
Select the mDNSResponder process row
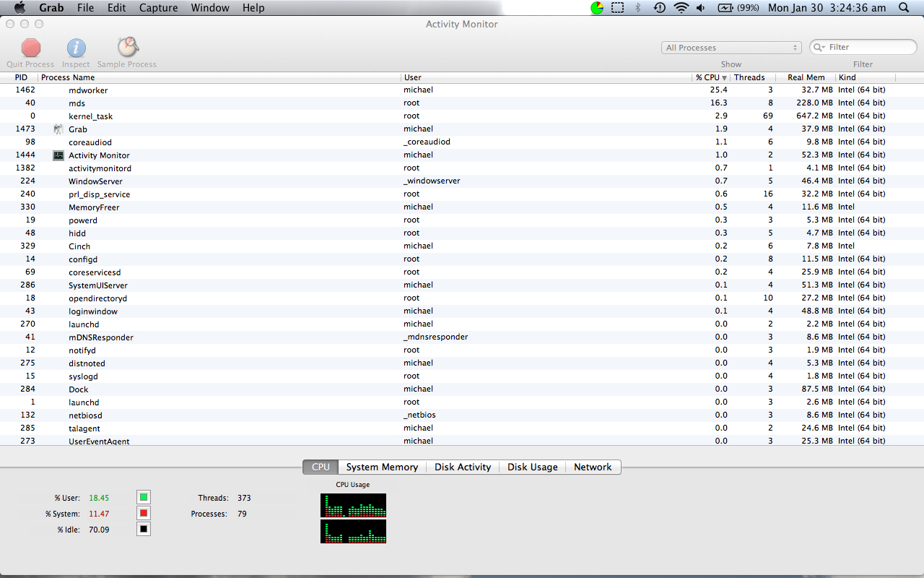[x=462, y=337]
